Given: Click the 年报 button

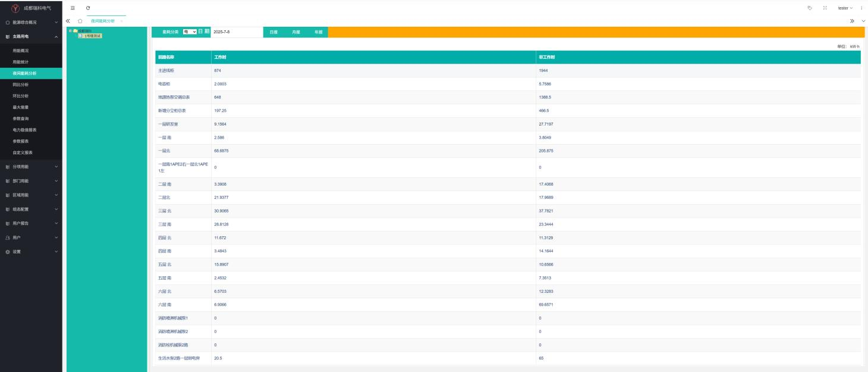Looking at the screenshot, I should 318,32.
